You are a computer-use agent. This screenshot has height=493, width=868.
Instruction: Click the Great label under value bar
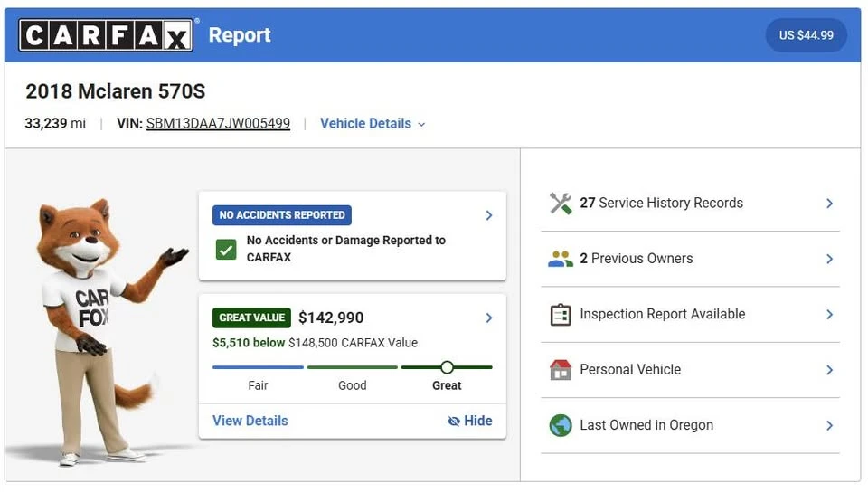pos(447,385)
